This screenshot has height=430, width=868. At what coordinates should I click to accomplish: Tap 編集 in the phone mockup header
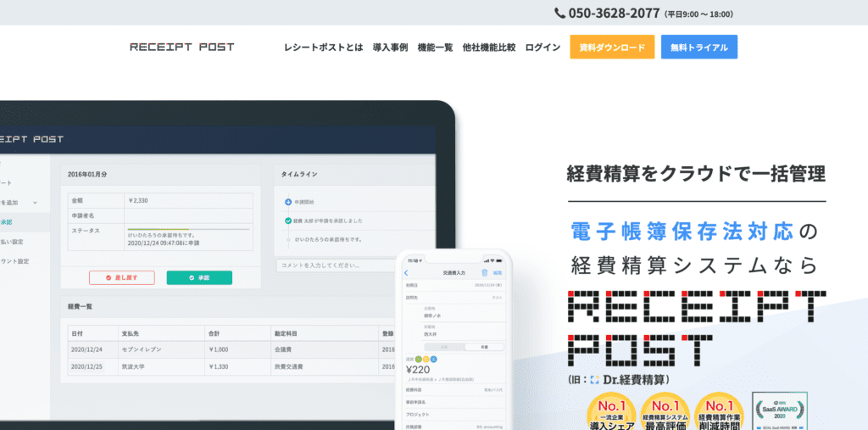498,272
